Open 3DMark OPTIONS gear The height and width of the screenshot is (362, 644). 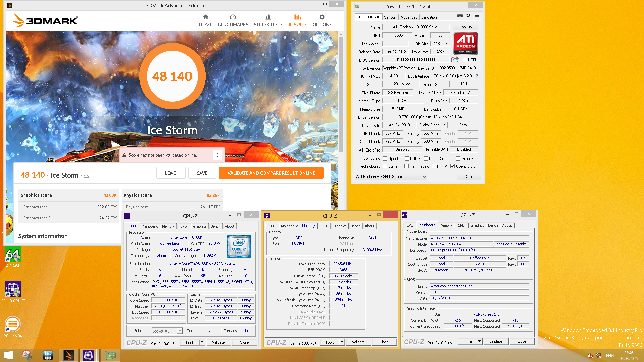coord(322,21)
